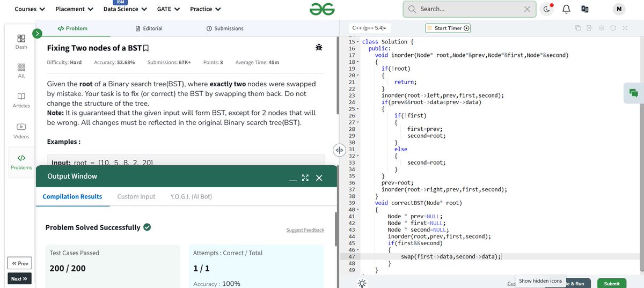Fold code at line 25 arrow
Image resolution: width=644 pixels, height=288 pixels.
358,109
